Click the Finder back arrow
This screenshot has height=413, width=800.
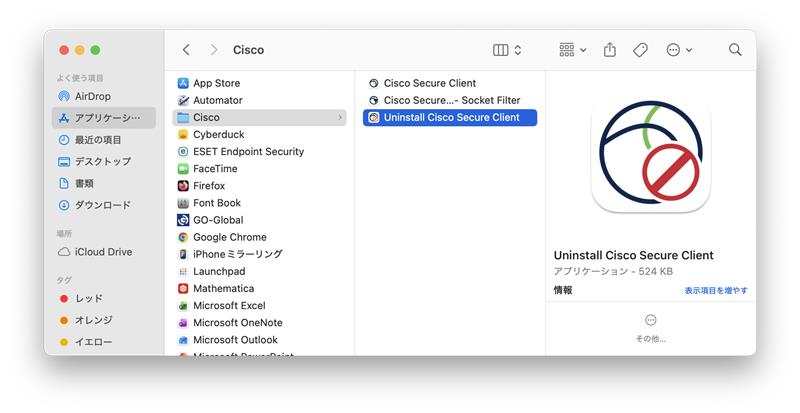click(x=186, y=50)
